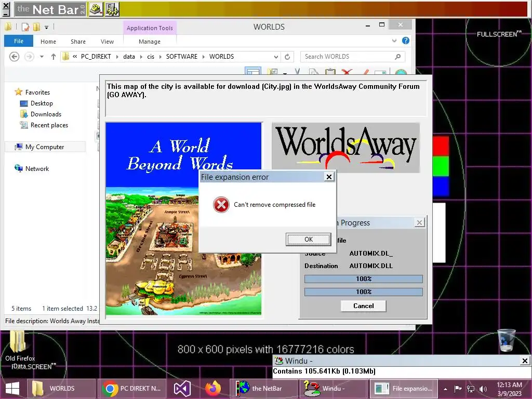
Task: Open Visual Studio from taskbar
Action: (182, 389)
